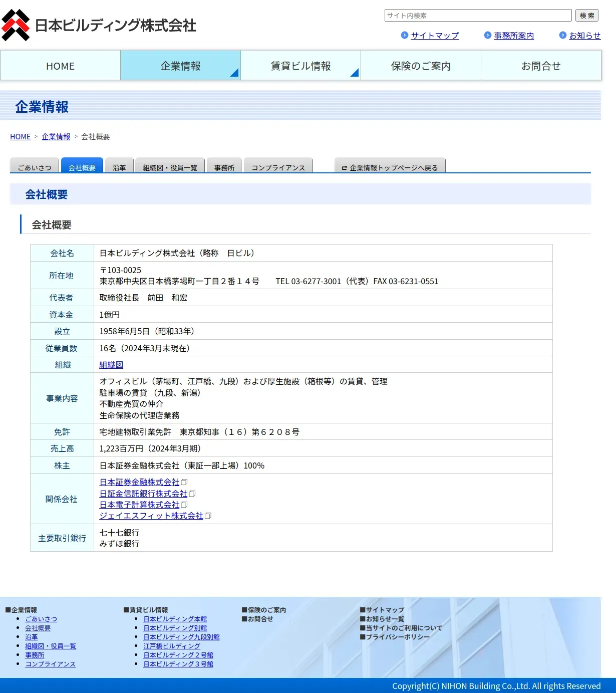The width and height of the screenshot is (616, 693).
Task: Open the 組織図 link in table
Action: (111, 365)
